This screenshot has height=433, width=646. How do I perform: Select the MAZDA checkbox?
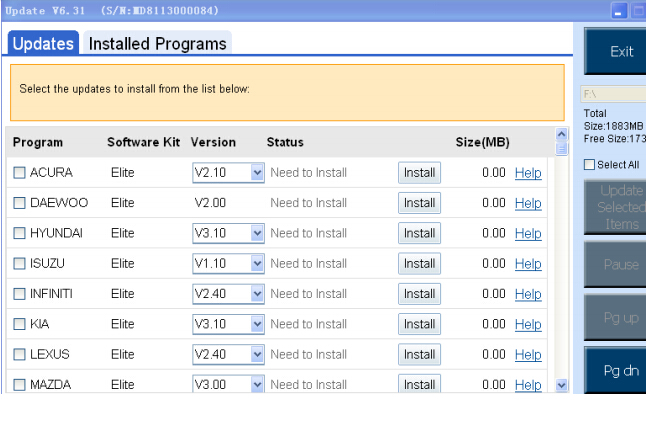(x=19, y=384)
